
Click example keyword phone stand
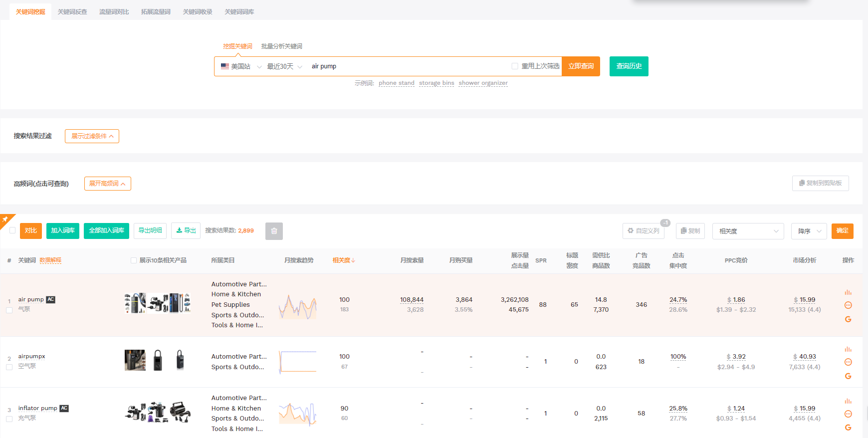point(397,83)
